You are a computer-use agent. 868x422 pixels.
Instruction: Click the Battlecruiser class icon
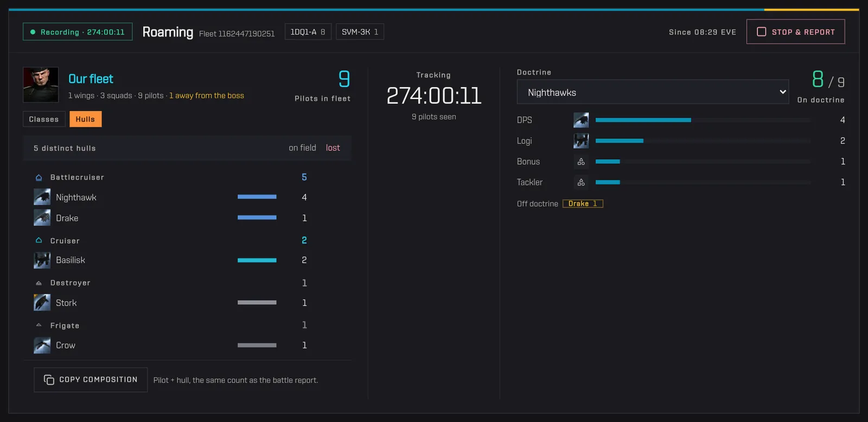coord(39,177)
